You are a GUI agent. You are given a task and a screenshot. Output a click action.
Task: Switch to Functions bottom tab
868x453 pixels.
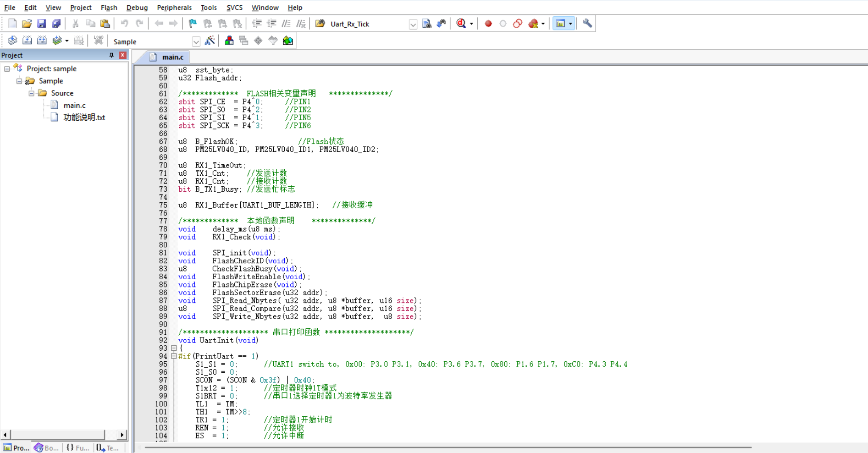tap(77, 448)
